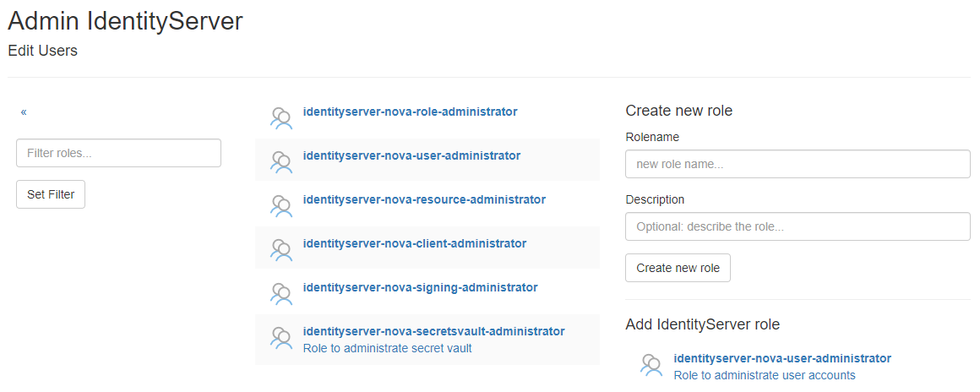Click the icon beside identityserver-nova-user-administrator in list
The image size is (980, 392).
pyautogui.click(x=280, y=161)
